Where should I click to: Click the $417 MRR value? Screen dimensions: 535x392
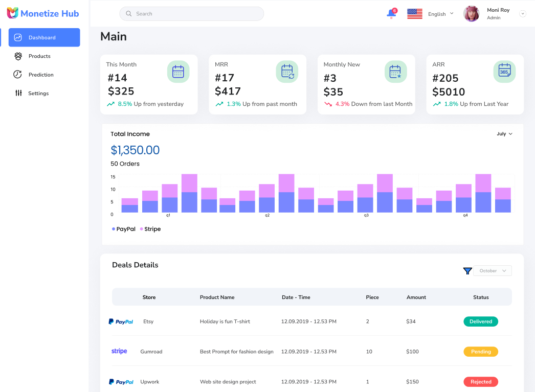pos(228,91)
